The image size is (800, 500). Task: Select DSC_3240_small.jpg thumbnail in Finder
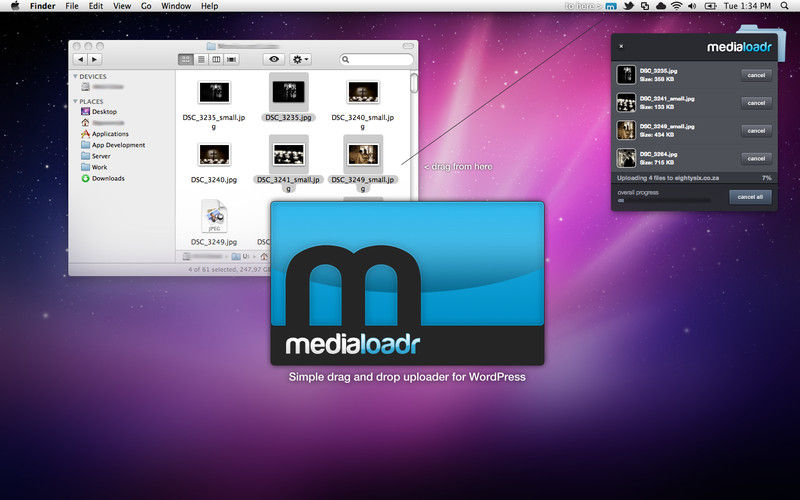[363, 92]
